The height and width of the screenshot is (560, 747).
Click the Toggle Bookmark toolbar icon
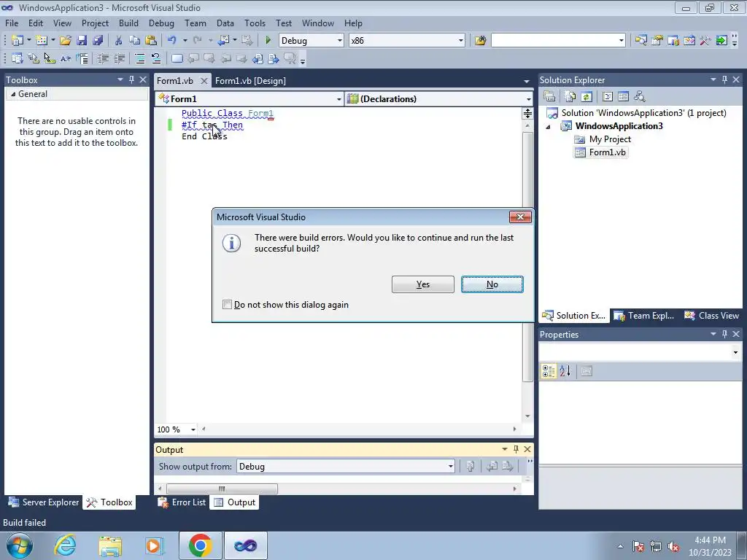pyautogui.click(x=177, y=58)
